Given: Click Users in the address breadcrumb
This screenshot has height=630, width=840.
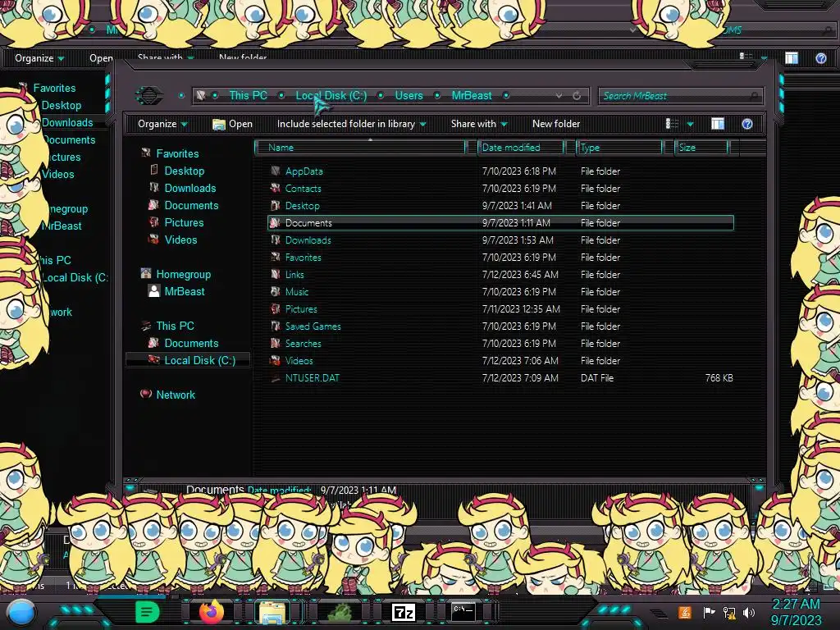Looking at the screenshot, I should (x=409, y=95).
